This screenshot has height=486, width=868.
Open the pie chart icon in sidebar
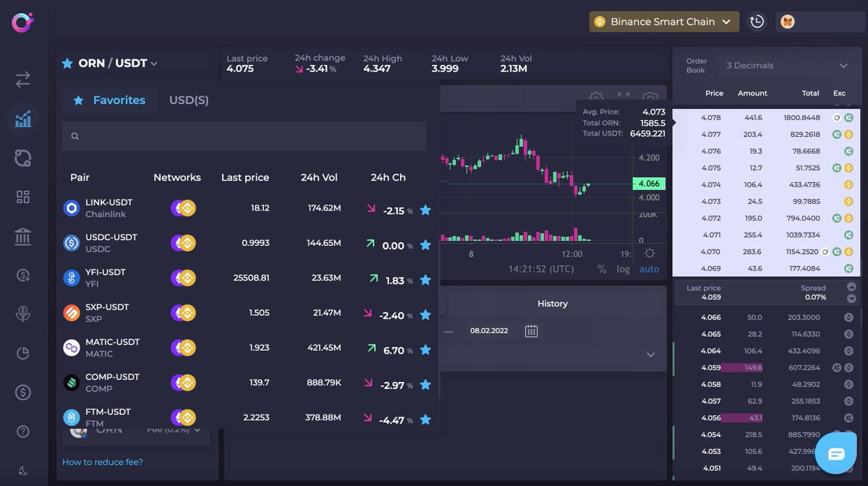pos(23,353)
